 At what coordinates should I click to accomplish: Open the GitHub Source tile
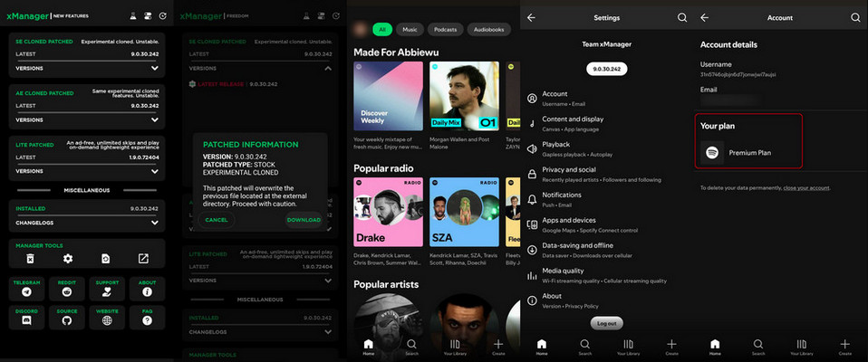tap(66, 316)
